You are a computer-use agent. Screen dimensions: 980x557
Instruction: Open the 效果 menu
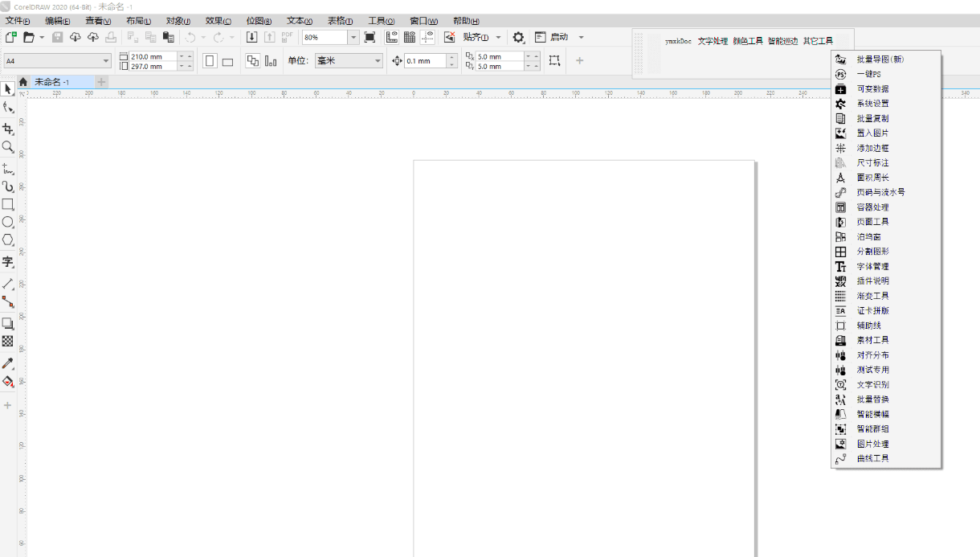pyautogui.click(x=218, y=21)
